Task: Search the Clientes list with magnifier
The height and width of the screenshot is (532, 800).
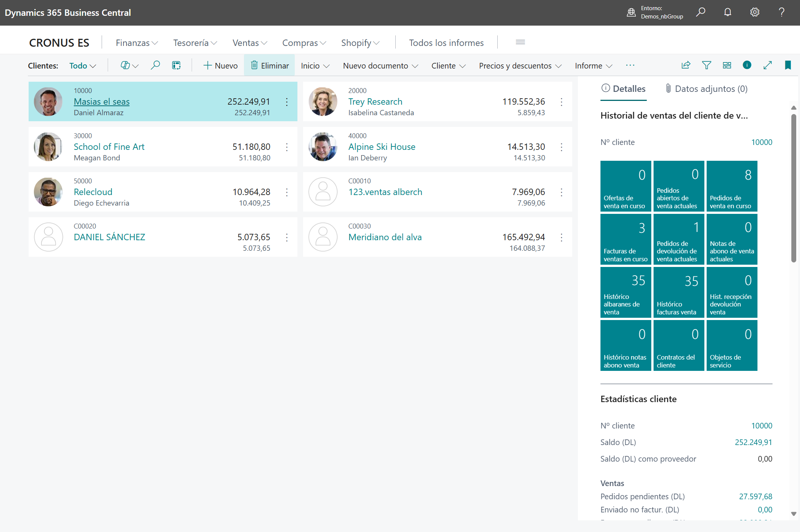Action: click(x=155, y=66)
